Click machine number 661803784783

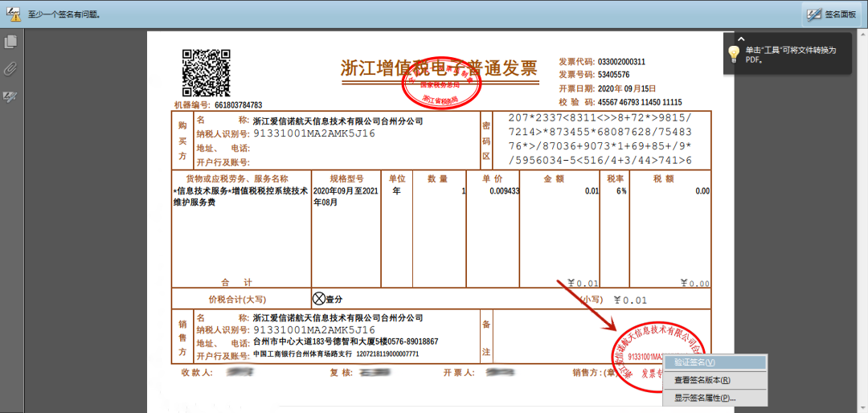pos(239,105)
